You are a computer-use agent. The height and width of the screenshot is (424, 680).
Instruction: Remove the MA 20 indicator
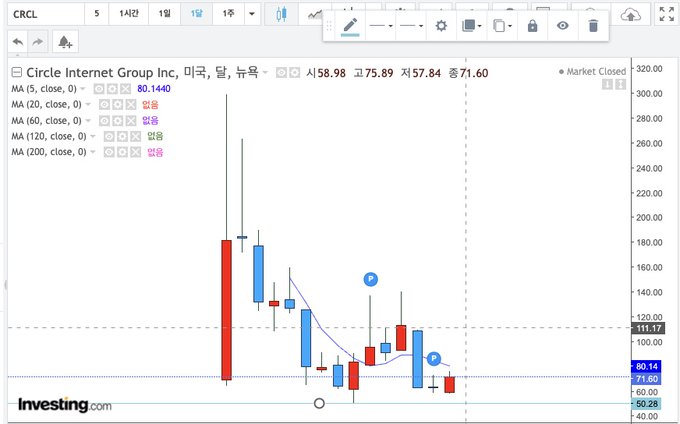click(131, 104)
